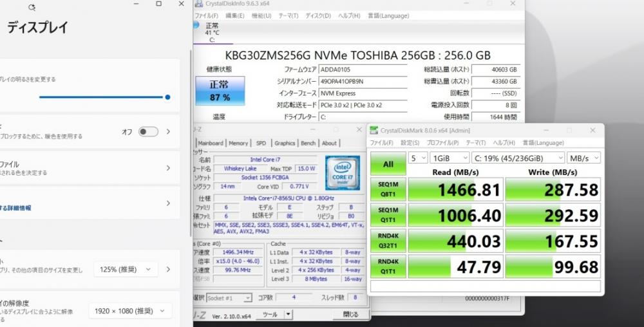Screen dimensions: 644x327
Task: Click the display brightness slider handle
Action: (167, 97)
